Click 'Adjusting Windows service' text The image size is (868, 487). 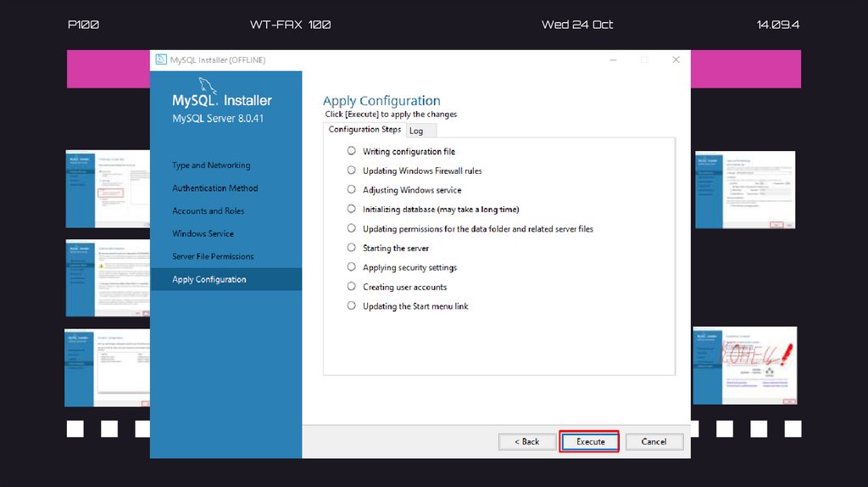(x=412, y=190)
